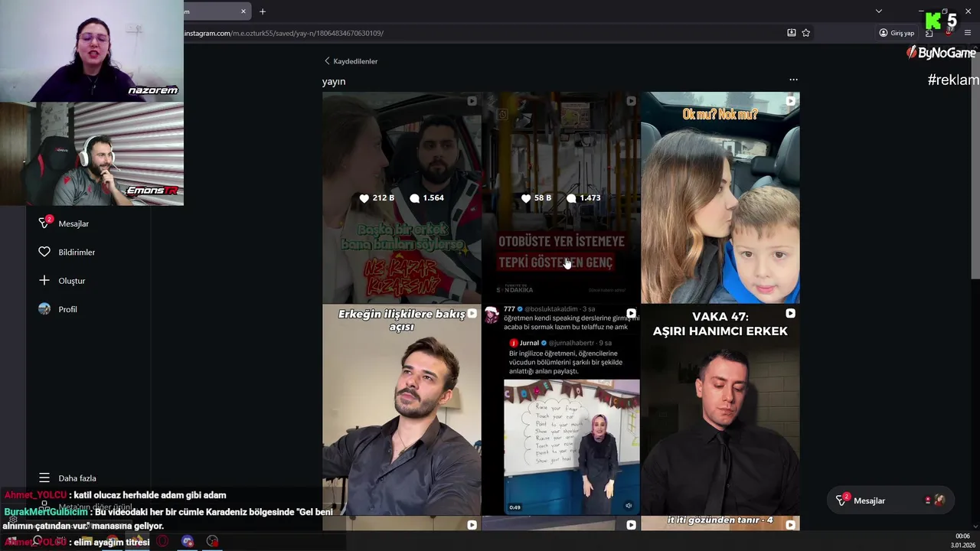Image resolution: width=980 pixels, height=551 pixels.
Task: Open Discord from the taskbar
Action: pos(188,541)
